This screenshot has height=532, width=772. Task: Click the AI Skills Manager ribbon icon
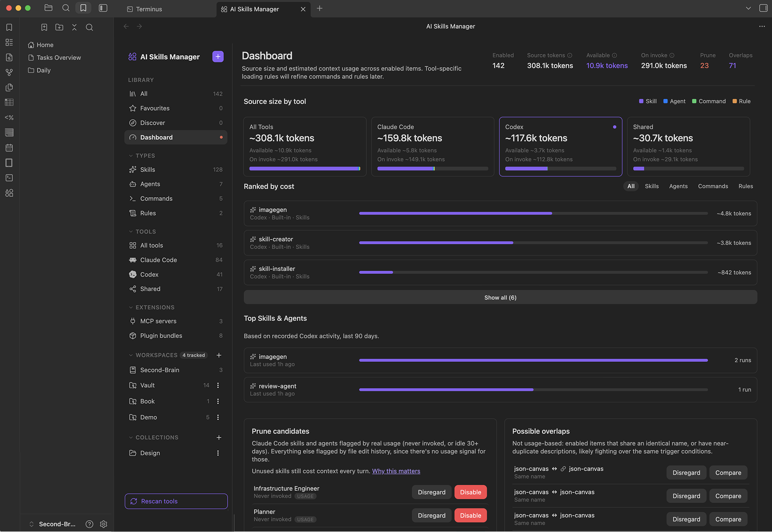[9, 193]
